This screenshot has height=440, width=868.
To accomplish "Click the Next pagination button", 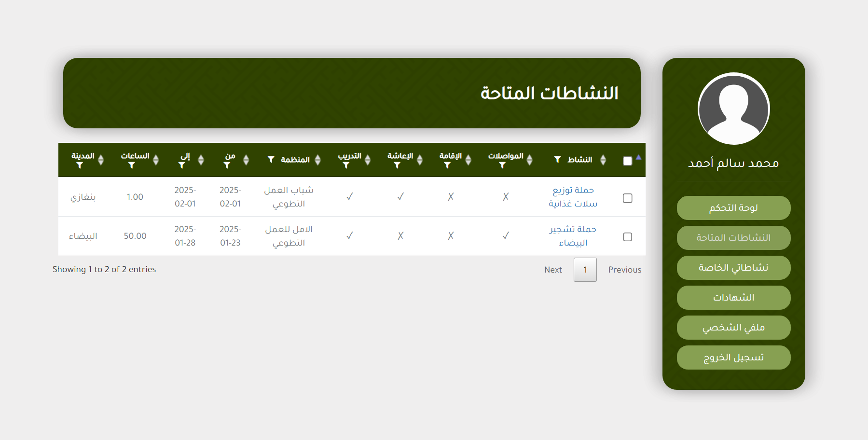I will tap(553, 270).
